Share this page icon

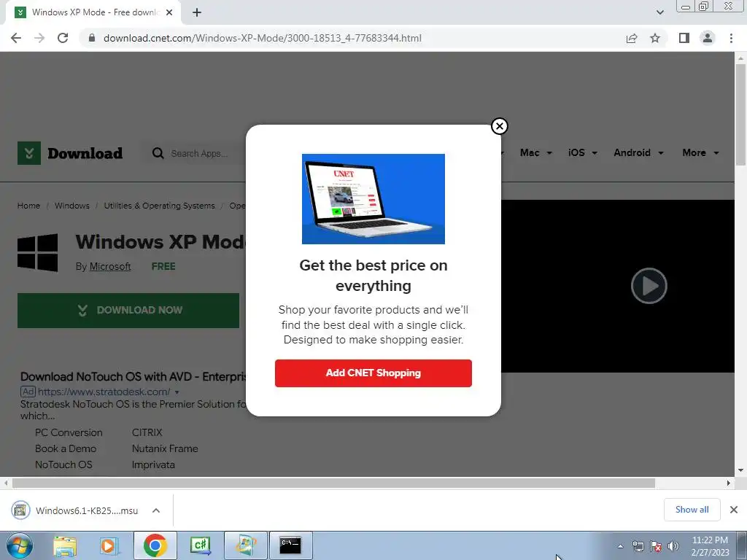pyautogui.click(x=632, y=38)
